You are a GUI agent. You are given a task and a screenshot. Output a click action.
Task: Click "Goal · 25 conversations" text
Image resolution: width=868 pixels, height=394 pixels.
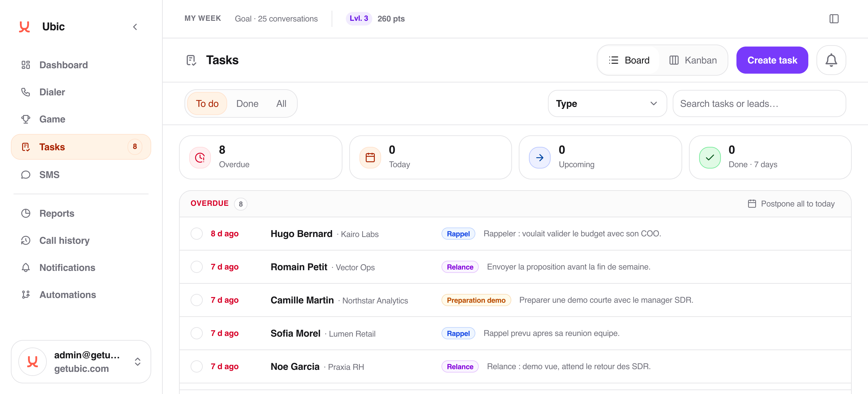point(276,19)
